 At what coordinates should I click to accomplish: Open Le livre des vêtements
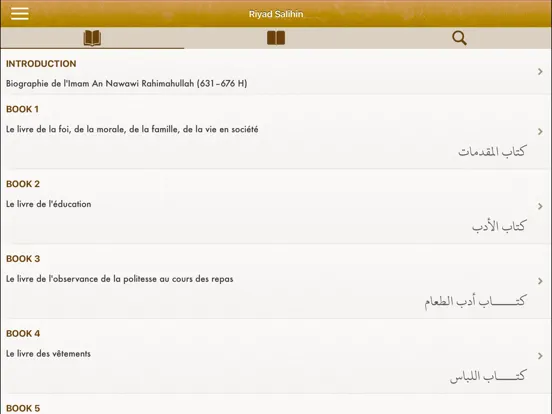(x=48, y=354)
